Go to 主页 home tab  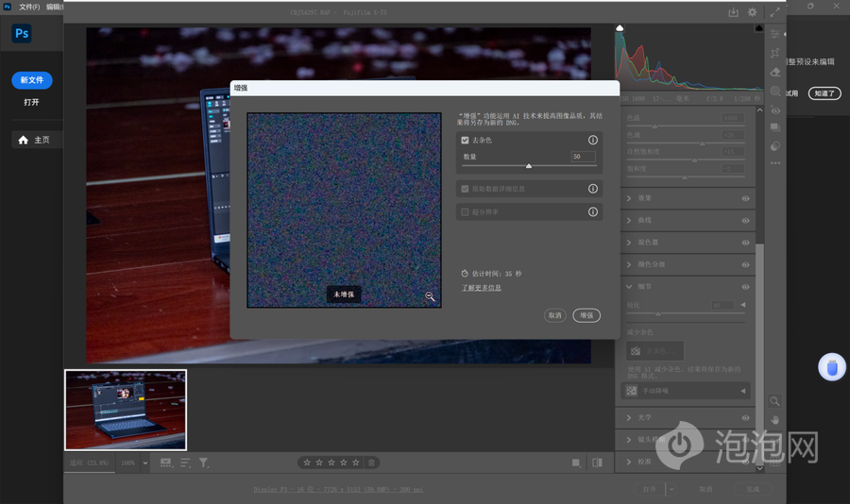click(34, 140)
